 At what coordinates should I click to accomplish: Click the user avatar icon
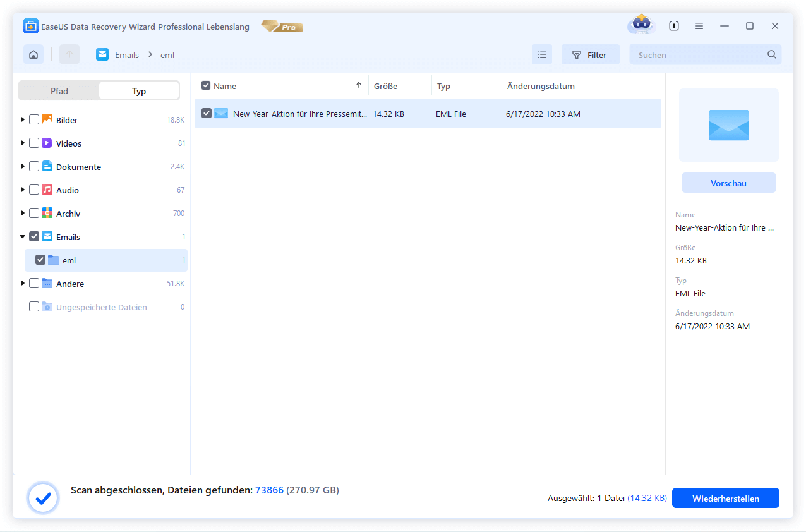[x=642, y=25]
